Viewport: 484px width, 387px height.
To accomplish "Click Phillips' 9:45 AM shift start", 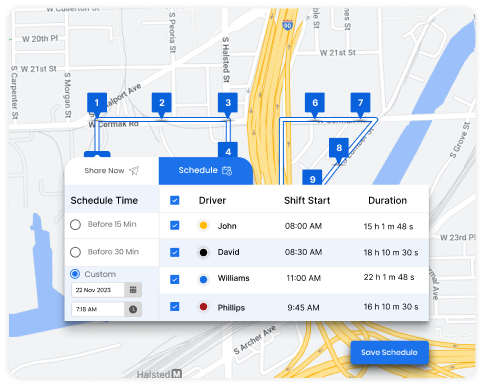I will [x=303, y=307].
